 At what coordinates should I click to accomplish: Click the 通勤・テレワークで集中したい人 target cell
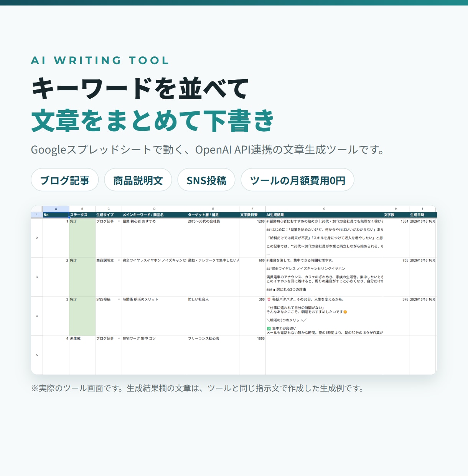213,277
